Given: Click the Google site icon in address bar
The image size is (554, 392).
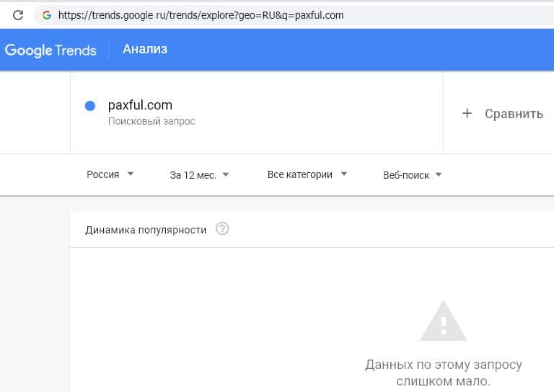Looking at the screenshot, I should click(47, 14).
